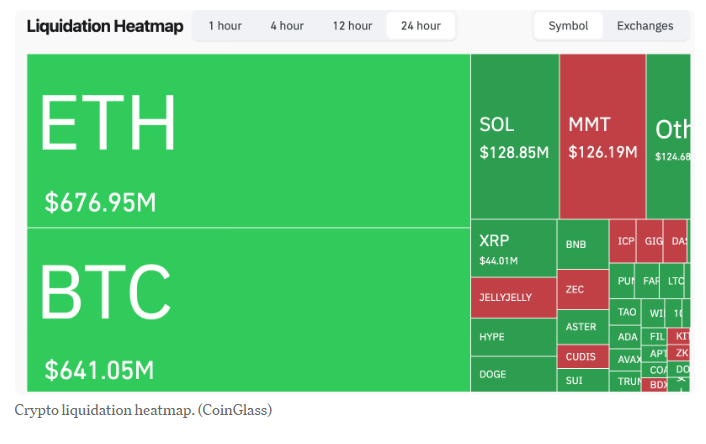Switch to the 4 hour timeframe

pyautogui.click(x=287, y=26)
